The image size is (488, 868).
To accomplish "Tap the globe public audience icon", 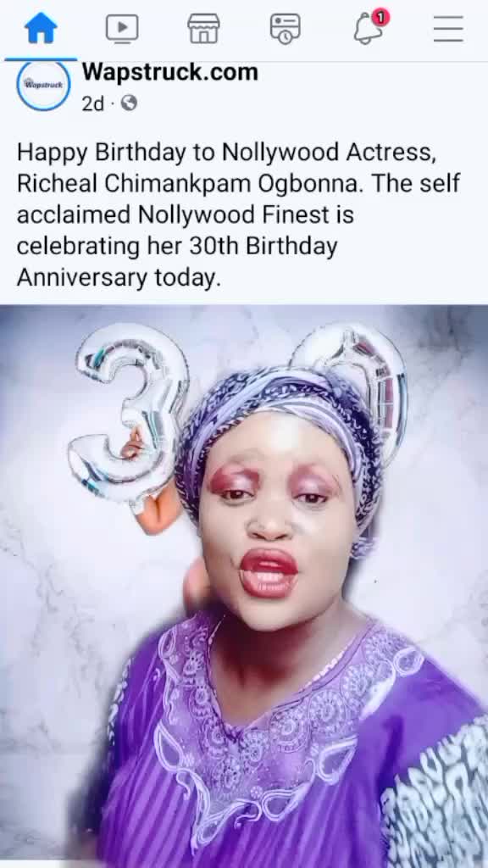I will [x=129, y=103].
